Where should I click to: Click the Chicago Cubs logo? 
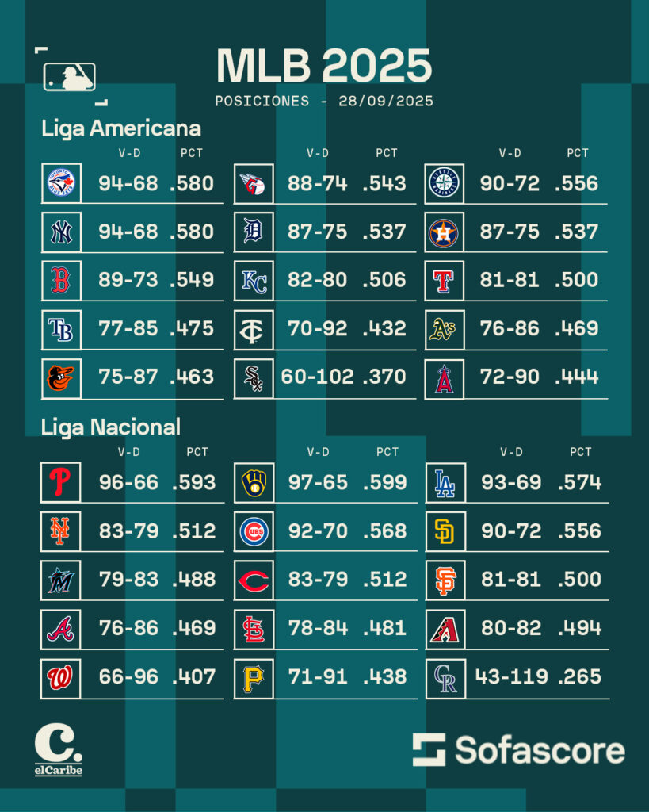[254, 531]
